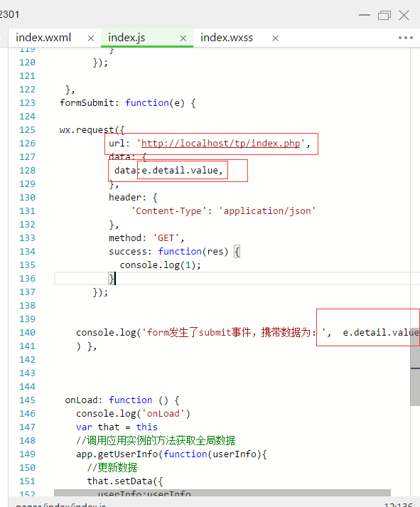Close the index.wxss tab
420x507 pixels.
276,38
